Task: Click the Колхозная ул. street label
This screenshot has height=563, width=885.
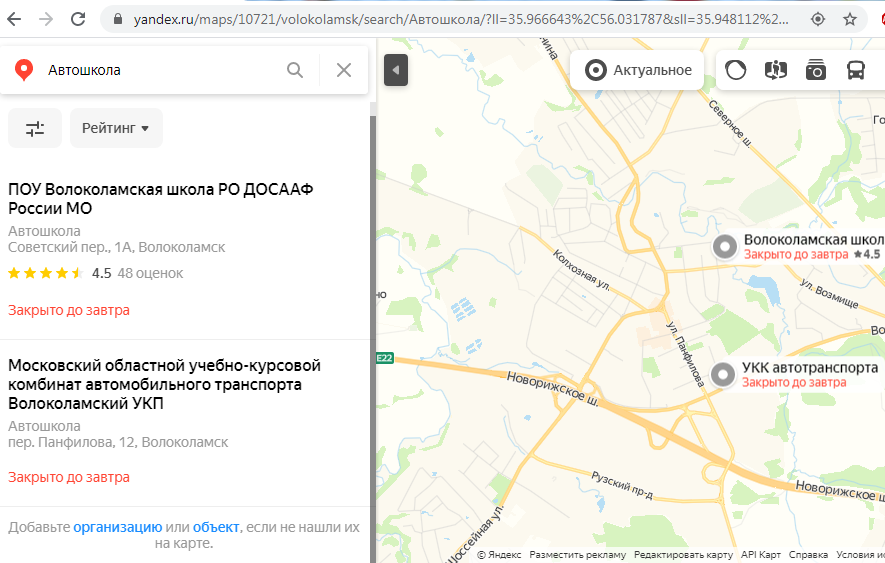Action: (581, 270)
